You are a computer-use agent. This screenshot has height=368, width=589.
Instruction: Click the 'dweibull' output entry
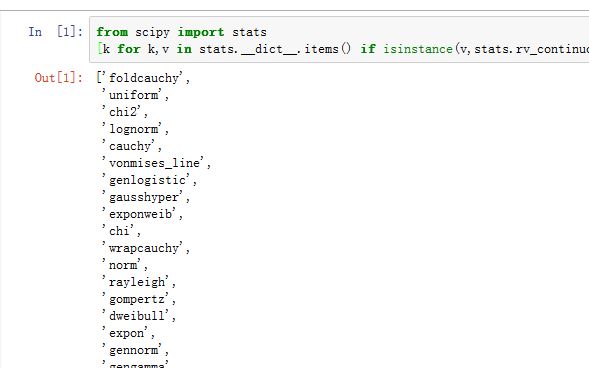(137, 316)
